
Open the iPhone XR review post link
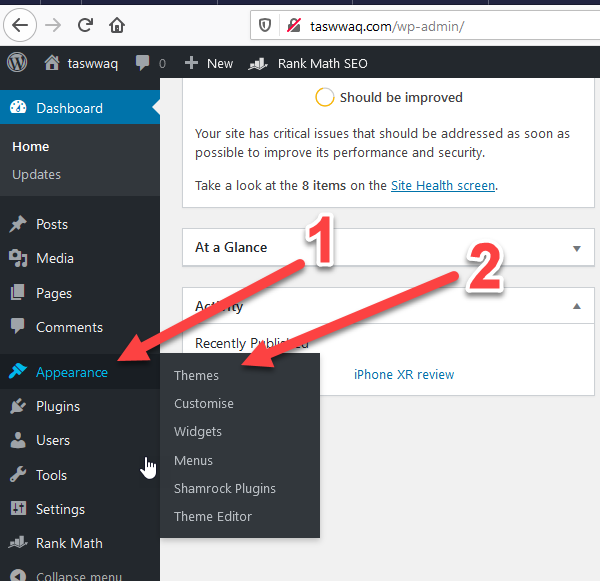point(404,374)
